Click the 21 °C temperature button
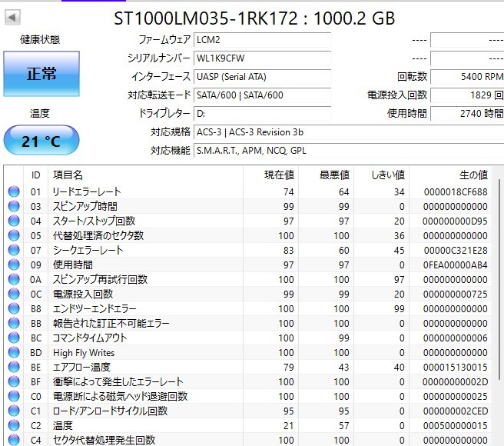504x446 pixels. click(41, 140)
